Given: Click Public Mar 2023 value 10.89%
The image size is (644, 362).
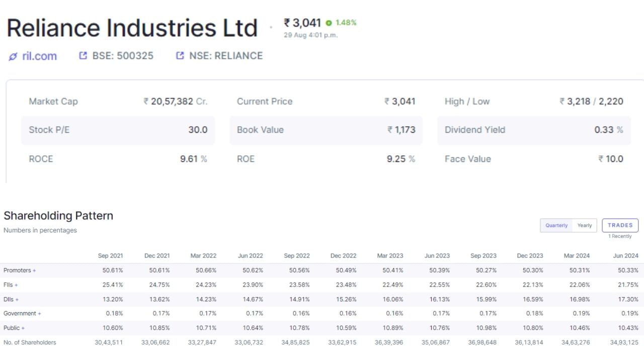Looking at the screenshot, I should [x=393, y=328].
